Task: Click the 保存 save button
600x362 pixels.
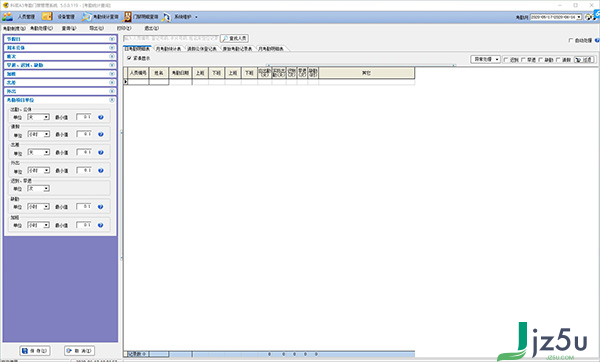Action: (x=35, y=351)
